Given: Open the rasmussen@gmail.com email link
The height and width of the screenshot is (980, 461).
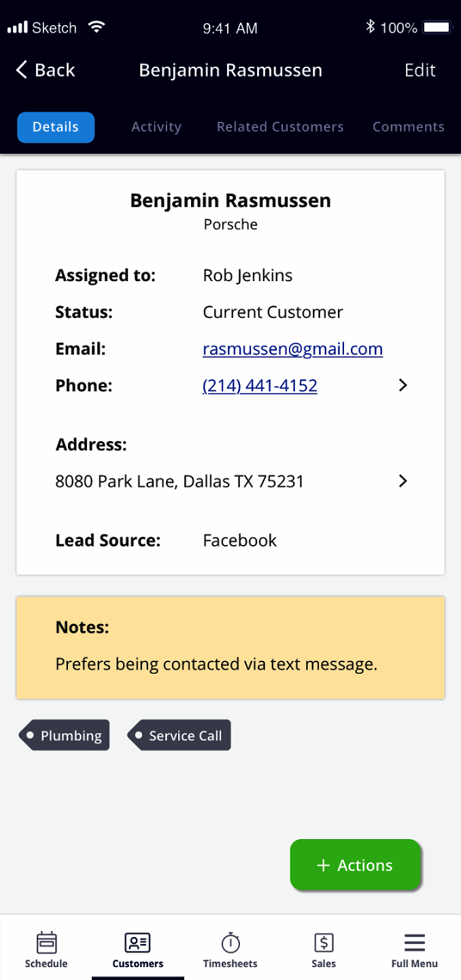Looking at the screenshot, I should point(292,349).
